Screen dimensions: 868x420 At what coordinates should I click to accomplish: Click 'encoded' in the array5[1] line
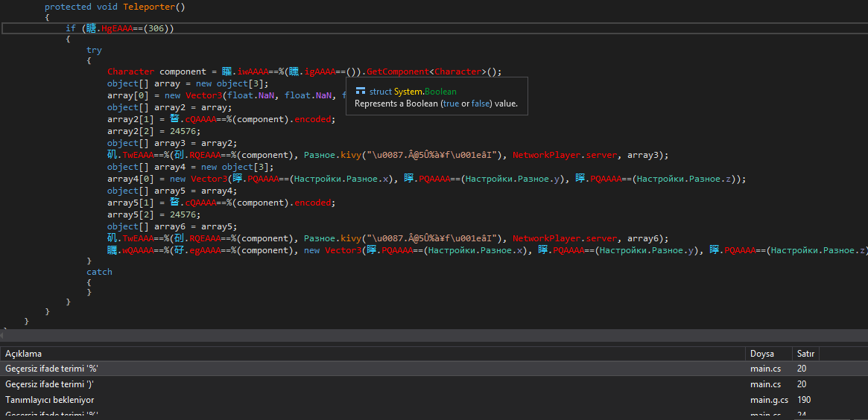click(312, 203)
